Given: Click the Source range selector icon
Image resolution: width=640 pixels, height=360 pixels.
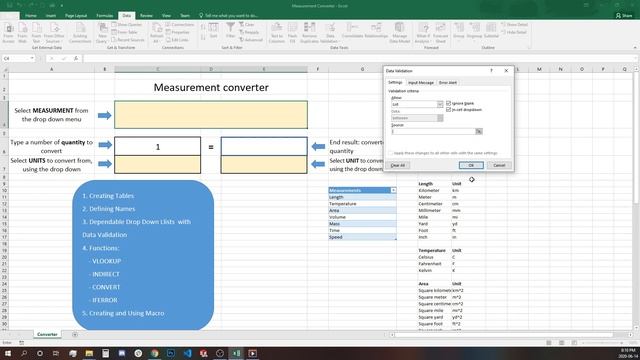Looking at the screenshot, I should 479,131.
